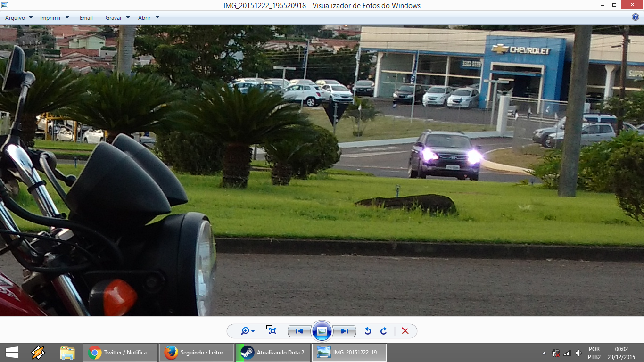The width and height of the screenshot is (644, 362).
Task: Click the Email menu item
Action: tap(86, 17)
